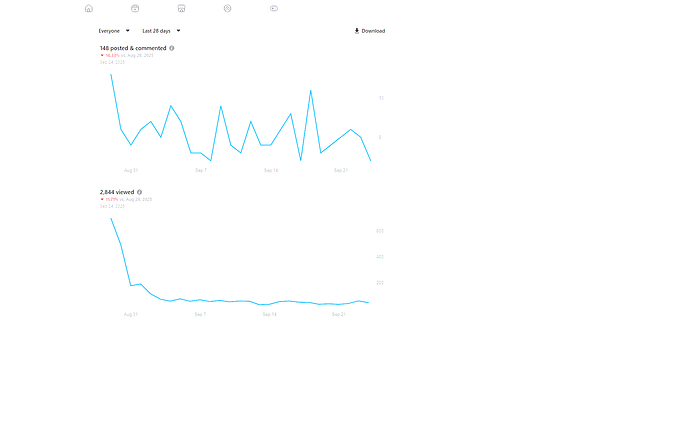Click red percent change under posted & commented
The height and width of the screenshot is (437, 690).
(111, 55)
